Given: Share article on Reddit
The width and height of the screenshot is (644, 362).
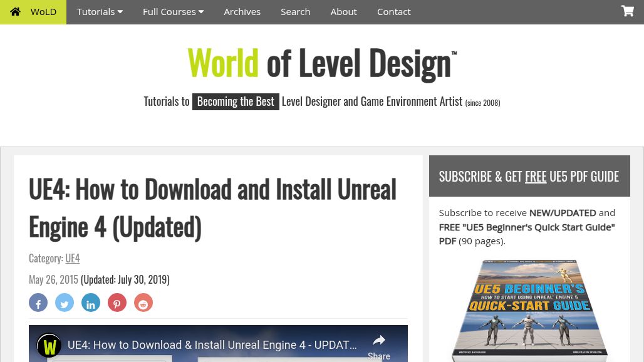Looking at the screenshot, I should tap(143, 303).
